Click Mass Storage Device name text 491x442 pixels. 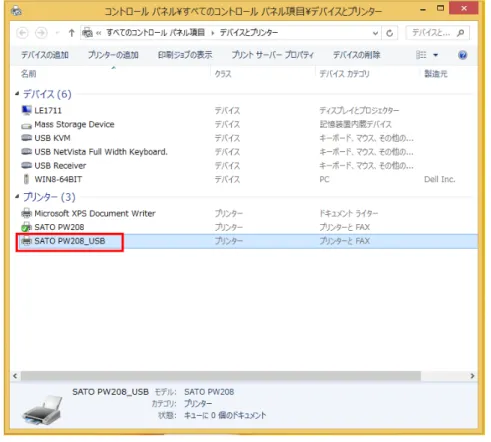pos(74,124)
